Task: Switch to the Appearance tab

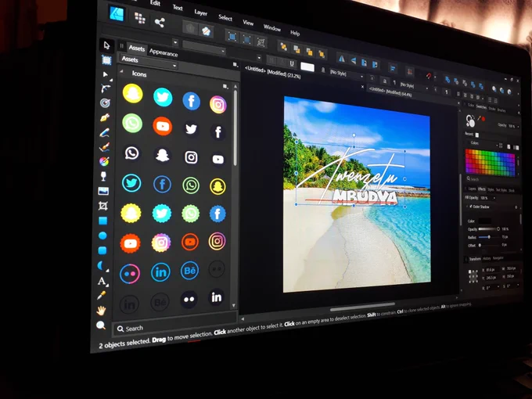Action: (x=164, y=52)
